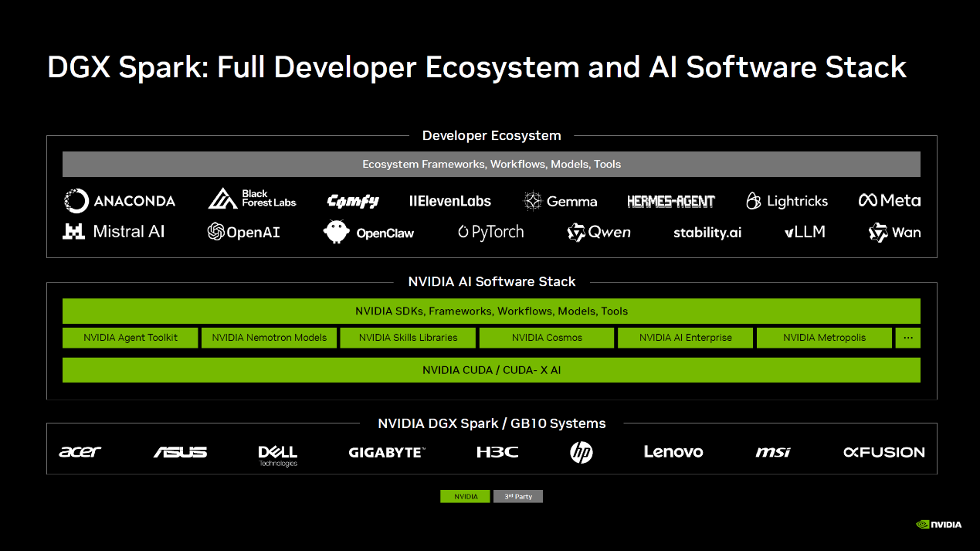Click the "Developer Ecosystem" heading

click(492, 135)
